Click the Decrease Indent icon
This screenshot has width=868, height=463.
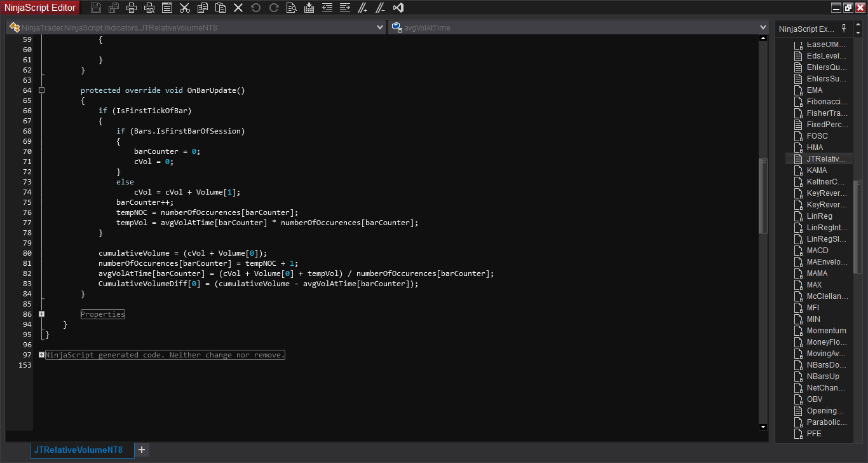pyautogui.click(x=327, y=8)
